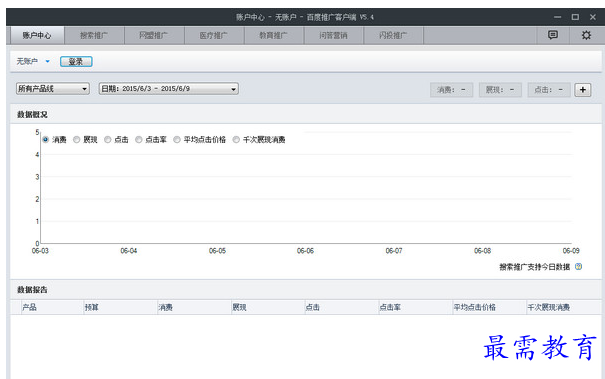Click the 数据概况 section title
The image size is (605, 379).
coord(32,115)
